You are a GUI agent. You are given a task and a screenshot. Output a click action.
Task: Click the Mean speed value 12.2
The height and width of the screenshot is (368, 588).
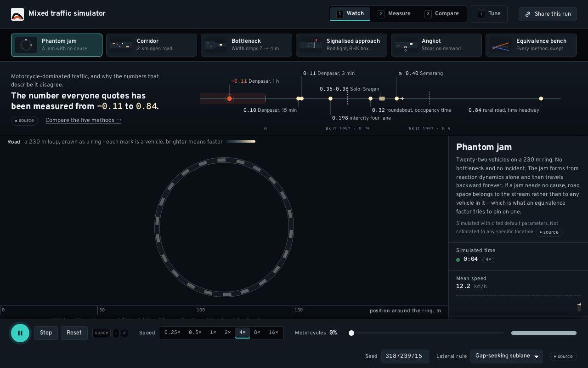coord(463,286)
